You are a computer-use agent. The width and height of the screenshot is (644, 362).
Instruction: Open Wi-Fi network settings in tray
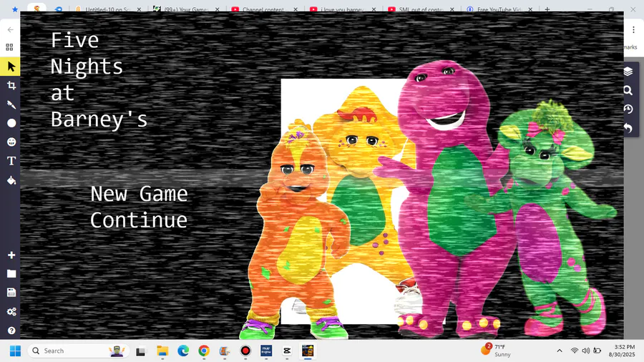(x=574, y=351)
